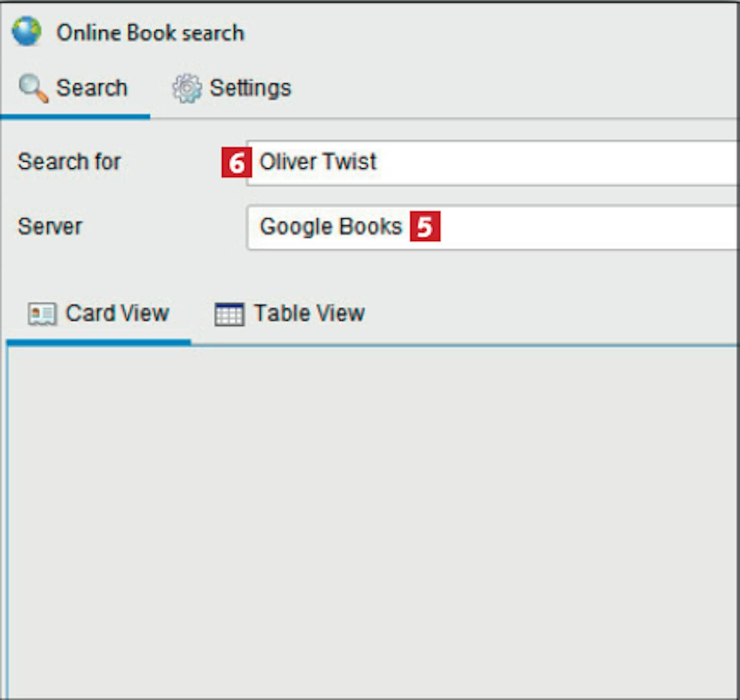Click the gear icon for Settings
740x700 pixels.
186,88
